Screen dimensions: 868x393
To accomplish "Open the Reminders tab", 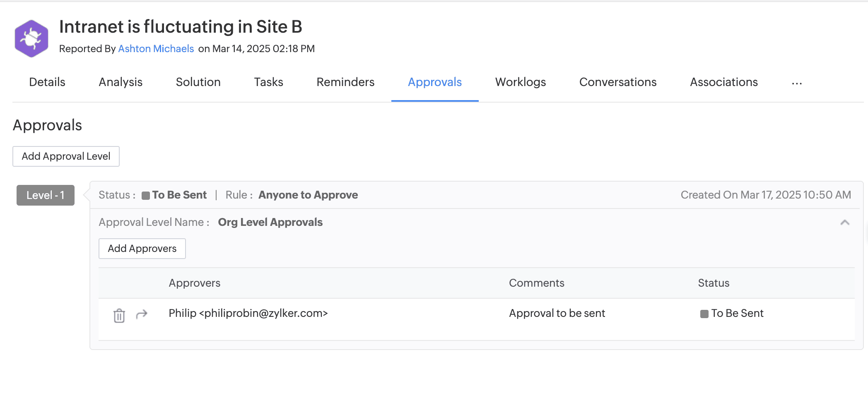I will pos(345,82).
